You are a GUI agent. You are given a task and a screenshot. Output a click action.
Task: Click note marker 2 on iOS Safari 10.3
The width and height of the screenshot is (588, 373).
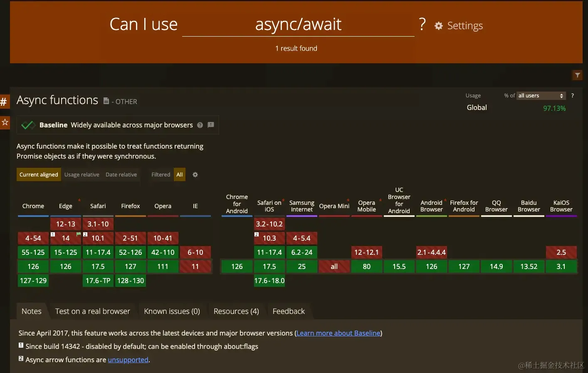(x=257, y=234)
